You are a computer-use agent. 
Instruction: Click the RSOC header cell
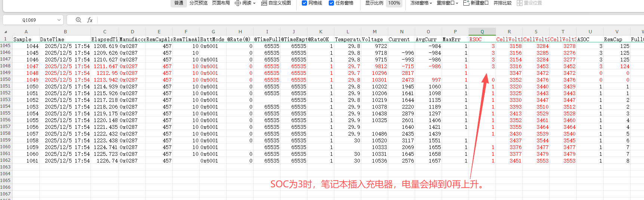pos(482,39)
